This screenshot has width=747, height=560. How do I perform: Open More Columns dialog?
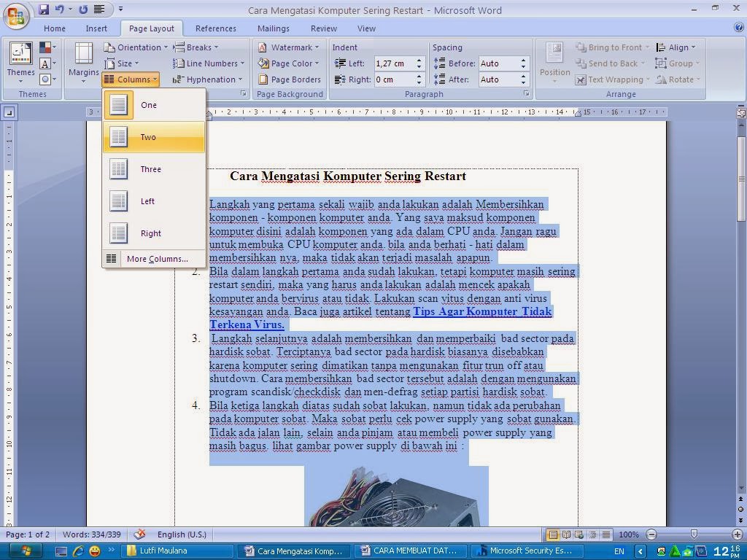pos(154,259)
